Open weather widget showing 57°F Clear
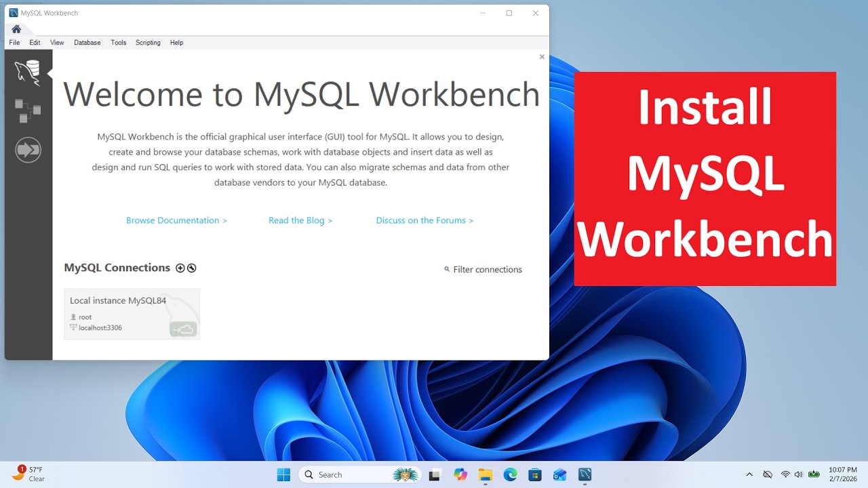This screenshot has width=868, height=488. coord(28,474)
